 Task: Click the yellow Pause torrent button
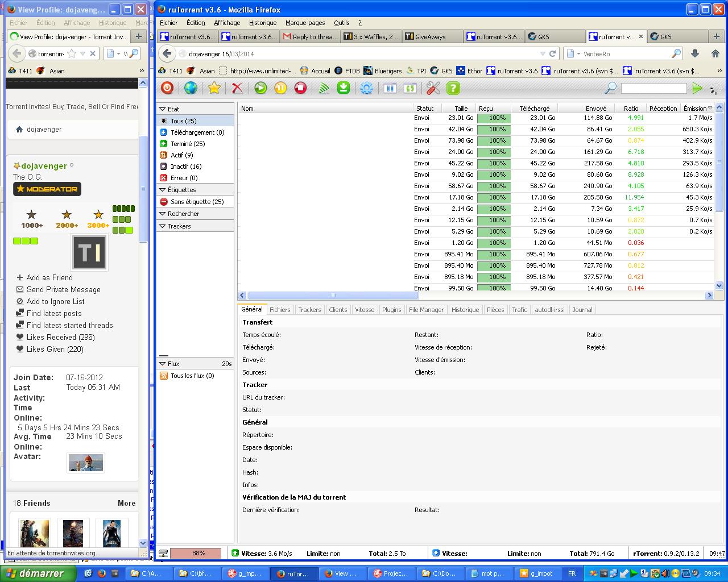tap(280, 88)
